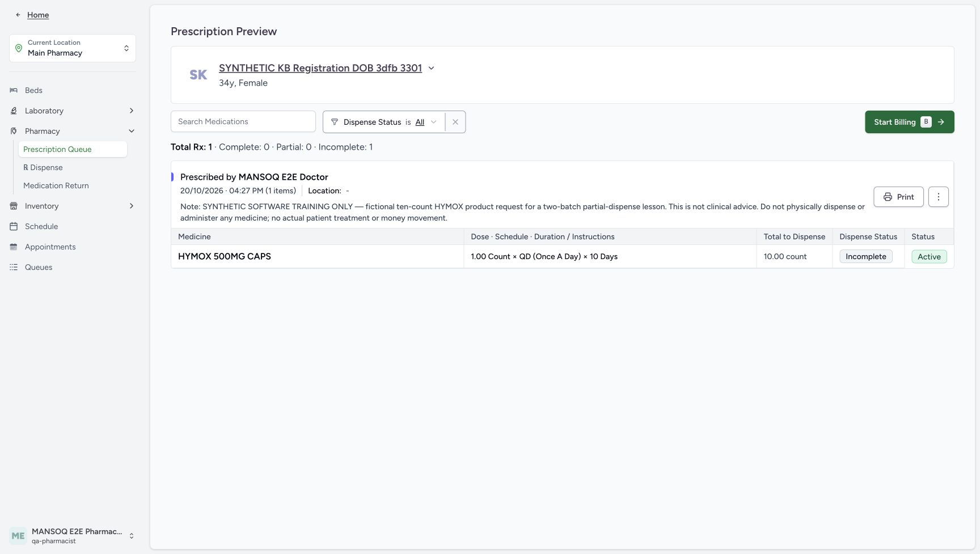
Task: Click the Start Billing button
Action: coord(910,122)
